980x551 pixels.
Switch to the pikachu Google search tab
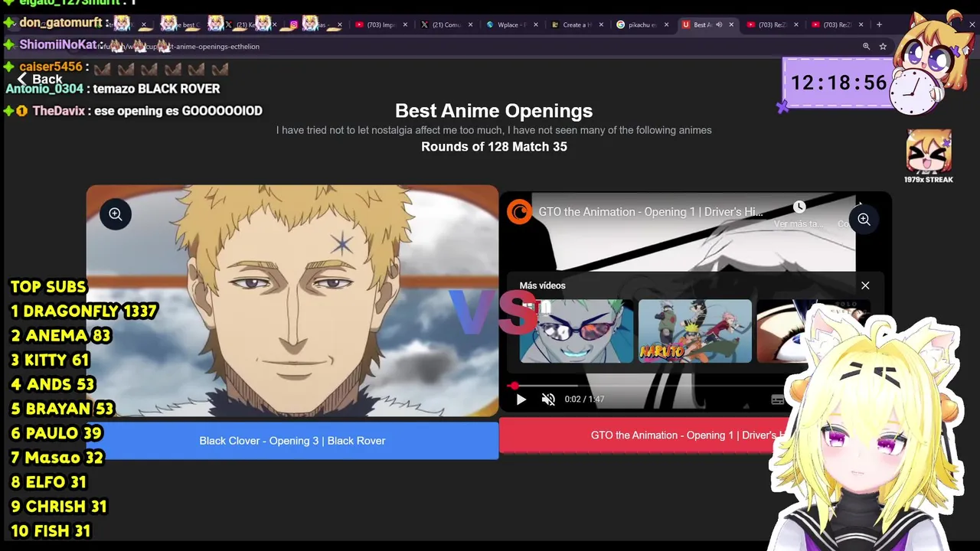coord(642,24)
